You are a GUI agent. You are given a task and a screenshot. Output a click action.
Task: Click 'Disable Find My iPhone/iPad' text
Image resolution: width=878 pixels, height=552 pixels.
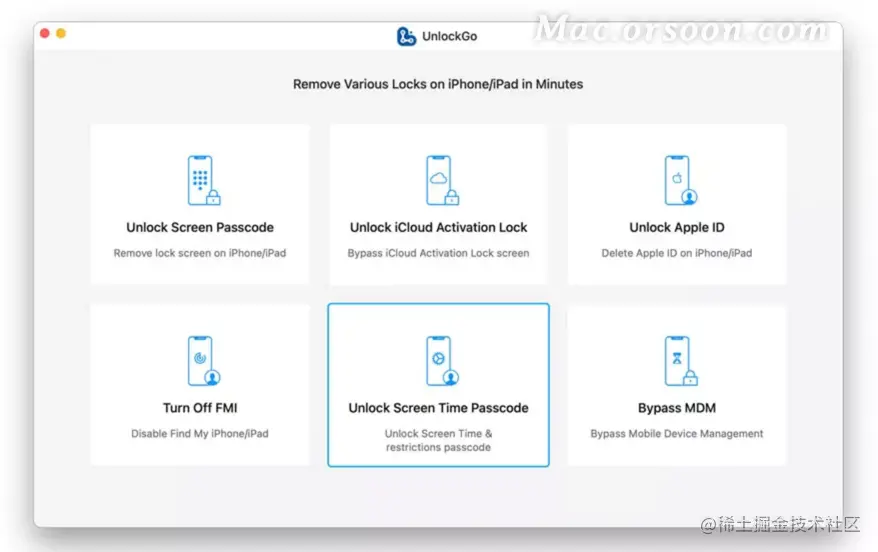[x=200, y=433]
